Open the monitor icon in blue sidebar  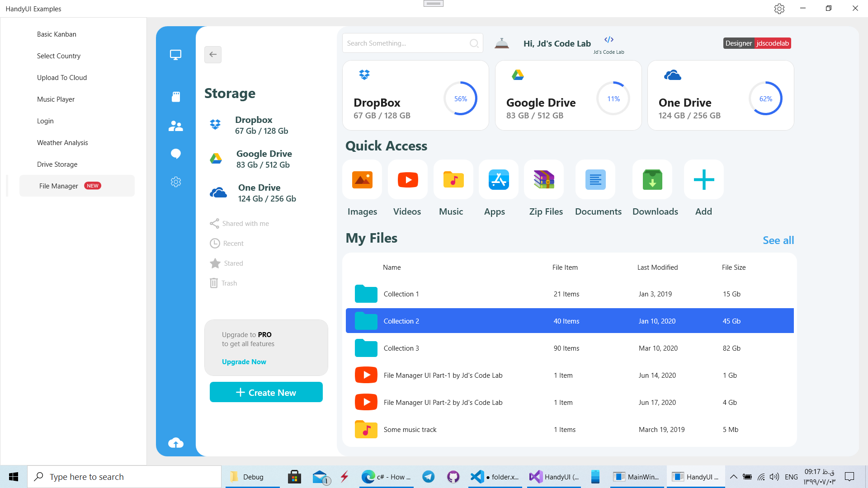175,55
